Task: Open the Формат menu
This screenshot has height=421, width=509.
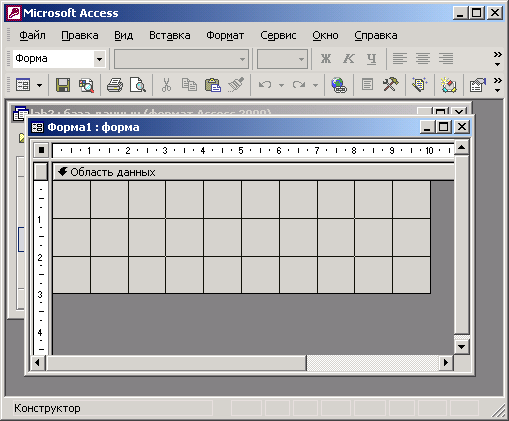Action: tap(225, 35)
